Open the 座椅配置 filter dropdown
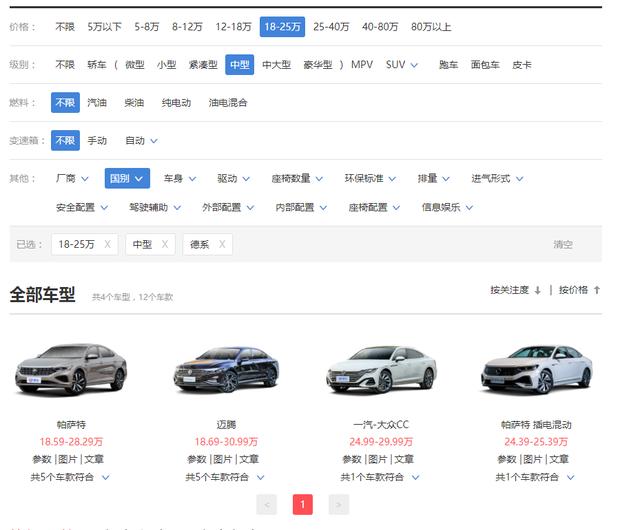640x530 pixels. [x=374, y=207]
